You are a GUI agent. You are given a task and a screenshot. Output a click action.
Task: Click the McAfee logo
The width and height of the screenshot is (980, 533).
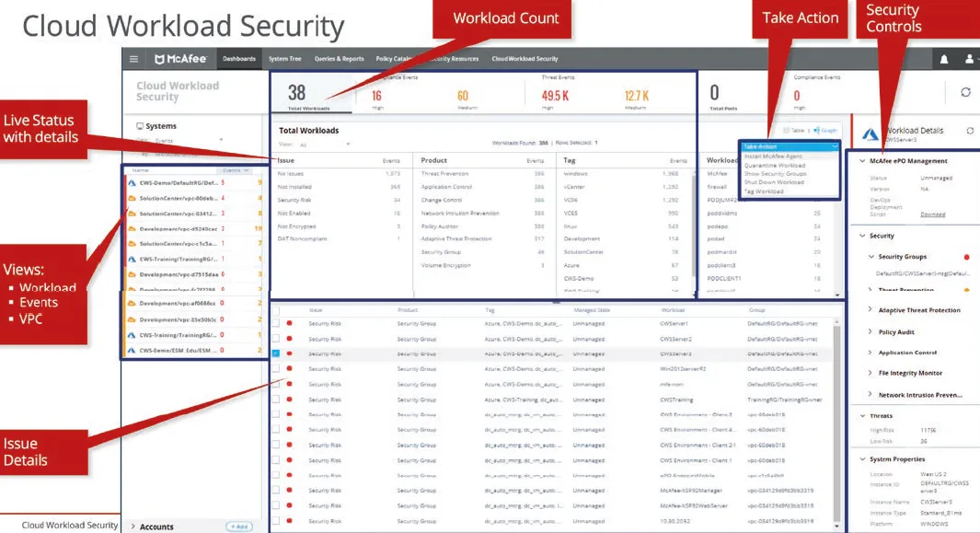(180, 59)
